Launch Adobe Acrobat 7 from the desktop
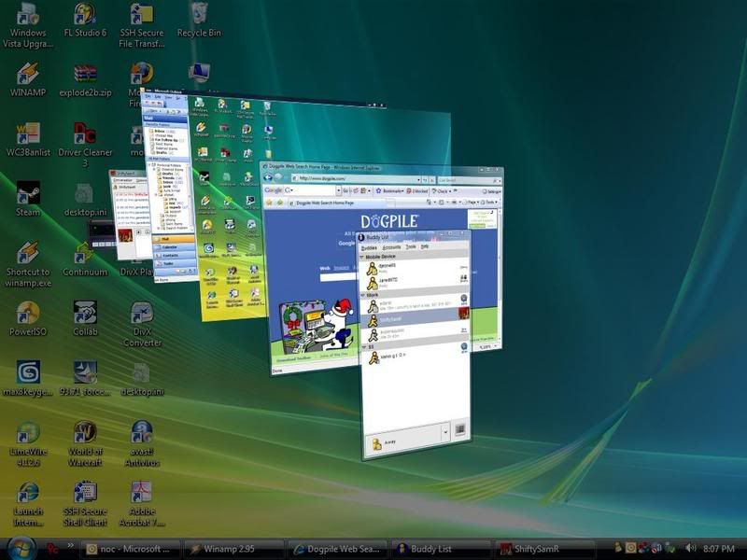 [x=142, y=505]
